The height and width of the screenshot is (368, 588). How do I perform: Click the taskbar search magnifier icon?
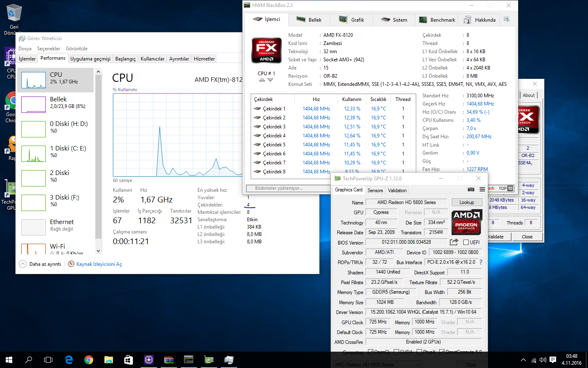[29, 360]
